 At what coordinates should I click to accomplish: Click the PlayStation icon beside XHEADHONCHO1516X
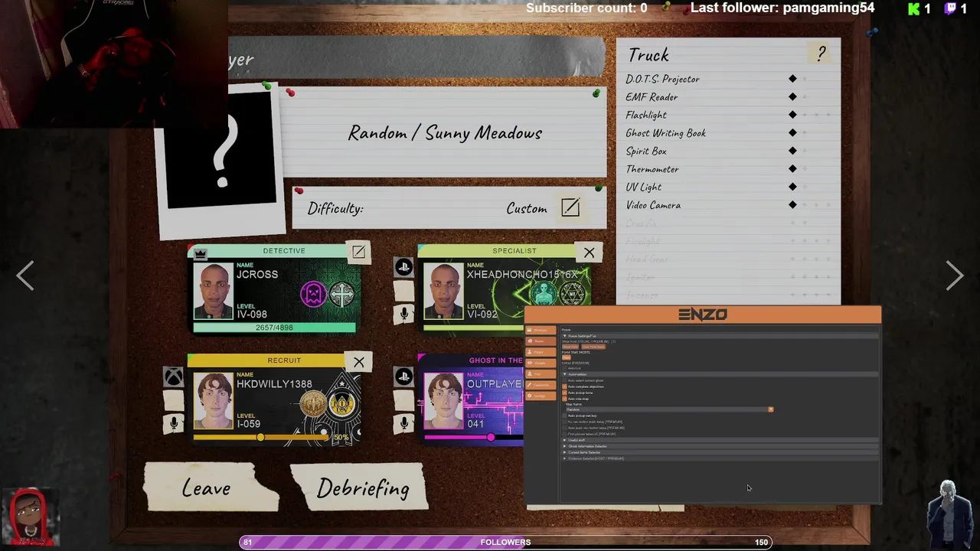[x=403, y=267]
